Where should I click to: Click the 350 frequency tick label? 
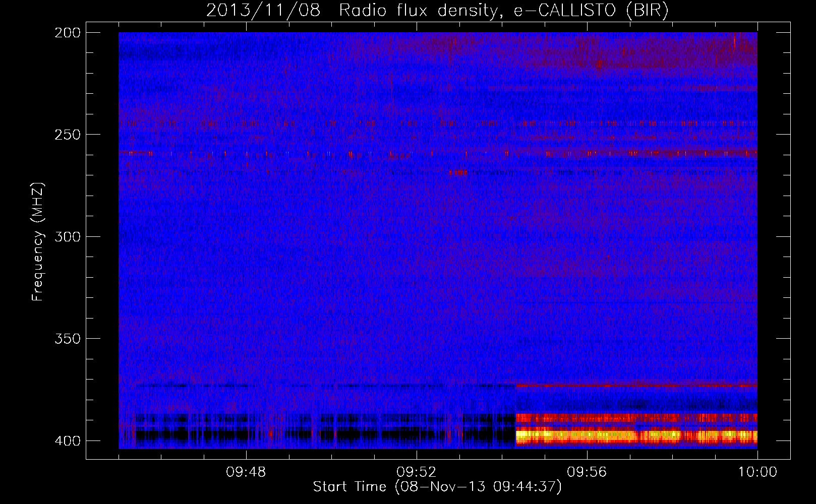pos(68,339)
